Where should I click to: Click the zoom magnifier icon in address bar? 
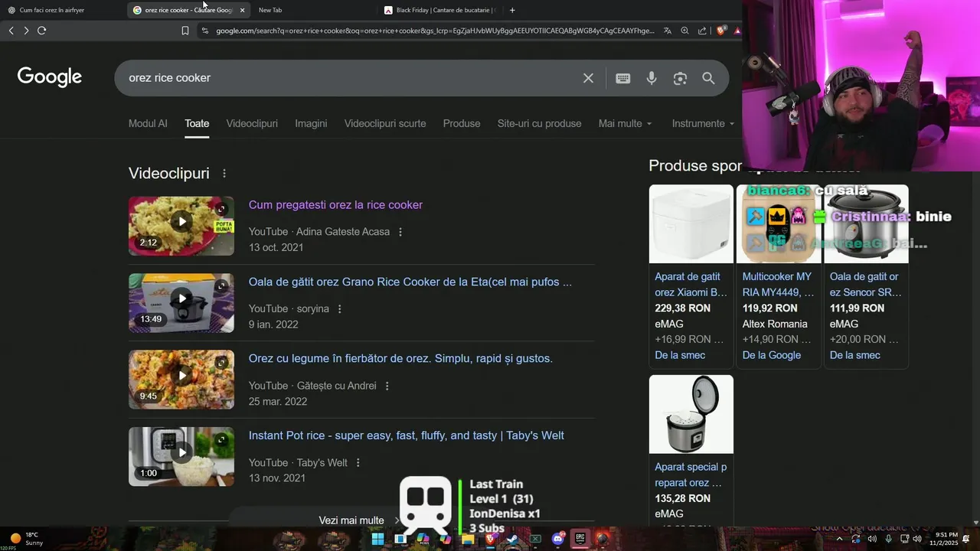[684, 31]
